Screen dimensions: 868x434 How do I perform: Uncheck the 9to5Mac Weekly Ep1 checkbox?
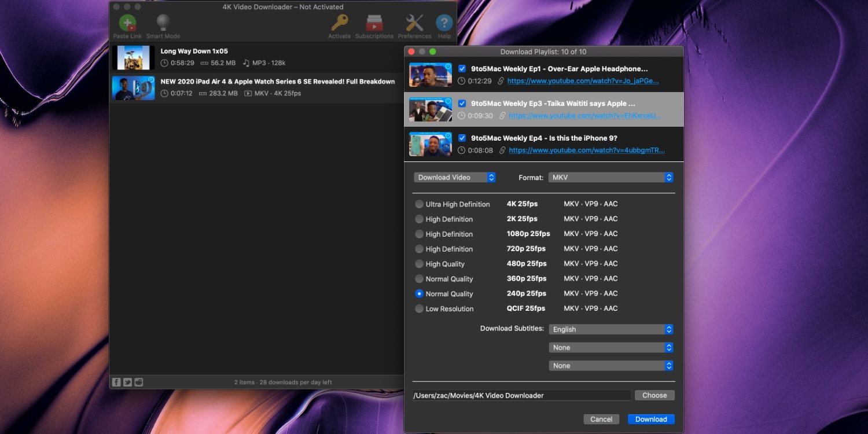pyautogui.click(x=462, y=69)
